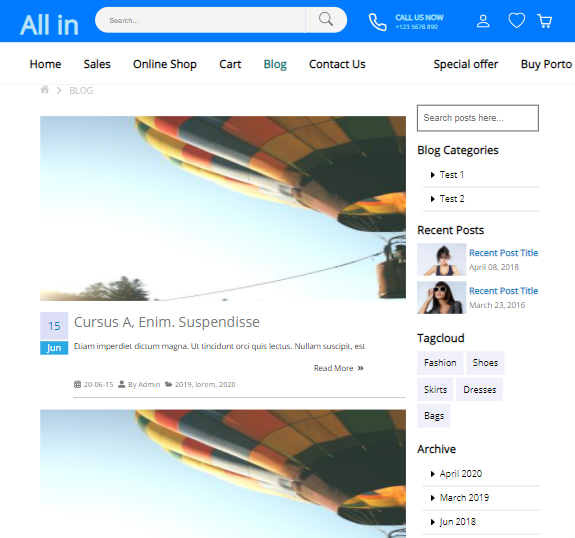Open the Sales menu item
The width and height of the screenshot is (575, 538).
[97, 64]
